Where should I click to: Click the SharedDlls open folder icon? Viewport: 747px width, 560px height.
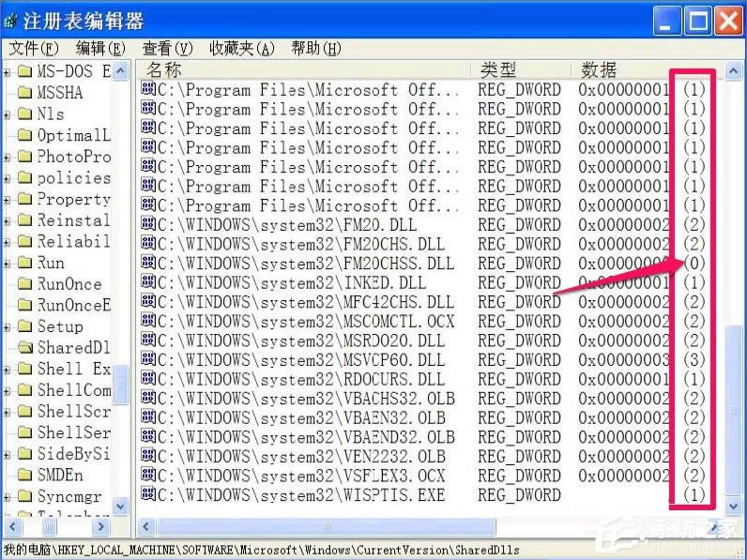pyautogui.click(x=25, y=347)
